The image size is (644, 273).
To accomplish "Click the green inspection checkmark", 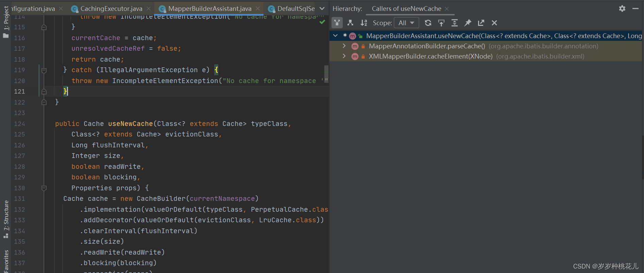I will 322,22.
